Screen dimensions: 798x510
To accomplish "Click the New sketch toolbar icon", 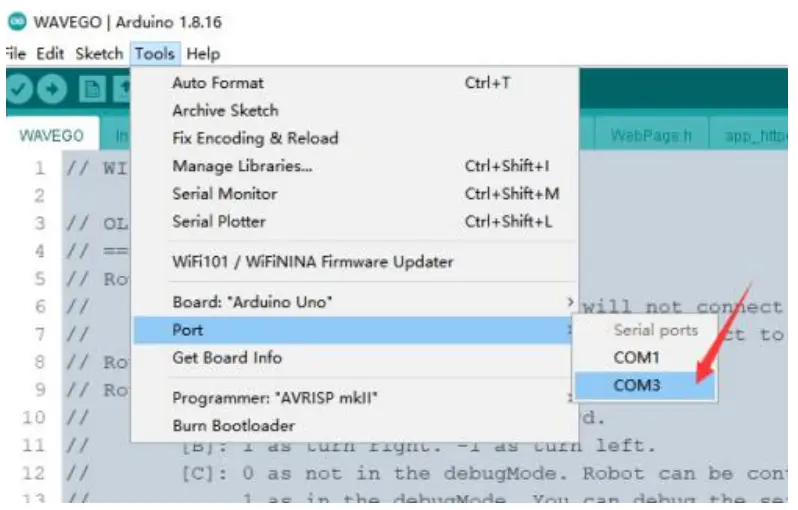I will point(92,89).
